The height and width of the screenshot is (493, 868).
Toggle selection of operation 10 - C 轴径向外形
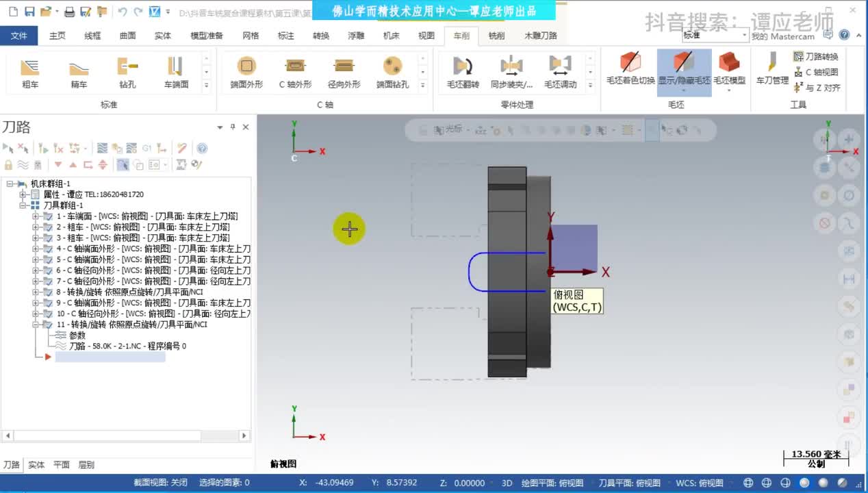(x=48, y=313)
